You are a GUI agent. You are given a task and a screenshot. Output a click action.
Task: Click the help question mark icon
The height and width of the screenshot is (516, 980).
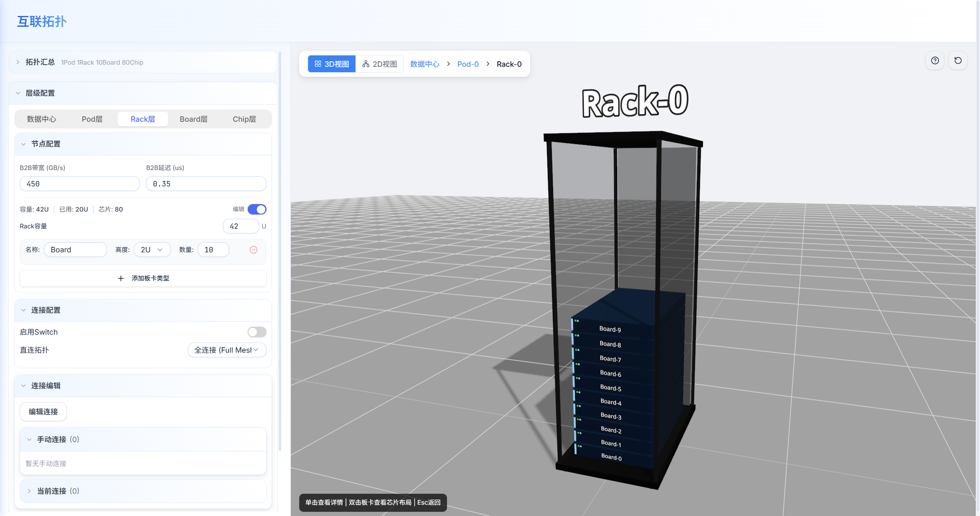(935, 60)
